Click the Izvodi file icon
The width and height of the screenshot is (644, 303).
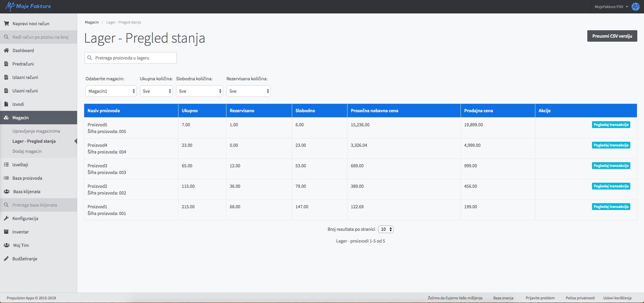click(x=6, y=104)
